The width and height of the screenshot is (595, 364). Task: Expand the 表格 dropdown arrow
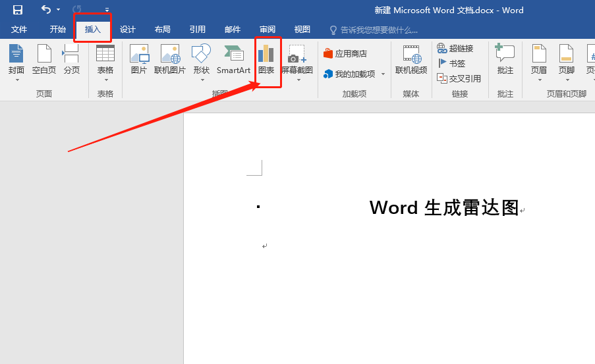pyautogui.click(x=106, y=80)
